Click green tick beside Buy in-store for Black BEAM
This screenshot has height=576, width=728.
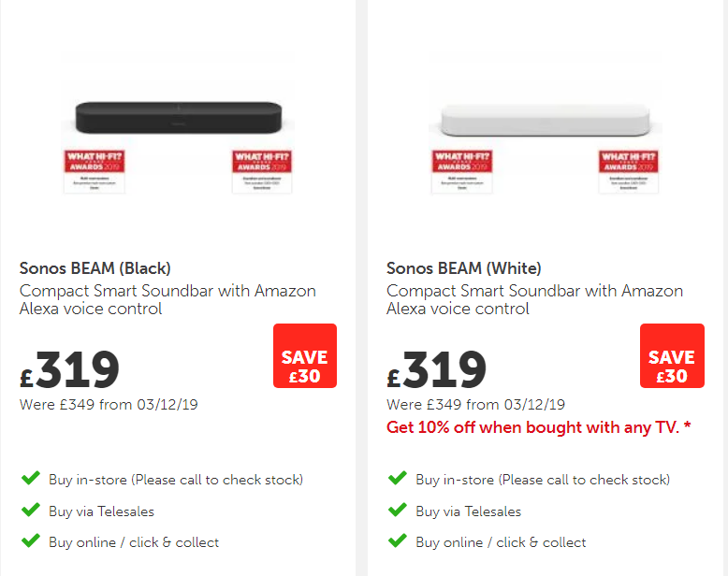pos(30,479)
